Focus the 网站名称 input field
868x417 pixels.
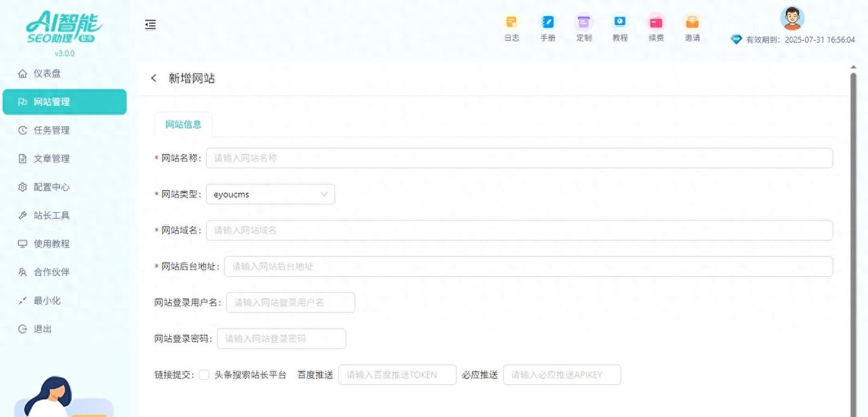click(519, 158)
